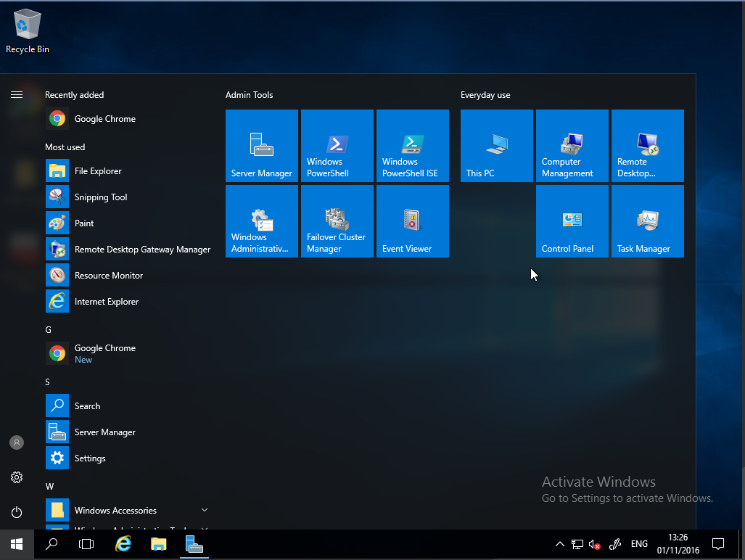Open File Explorer from Most used
This screenshot has height=560, width=745.
click(x=128, y=171)
